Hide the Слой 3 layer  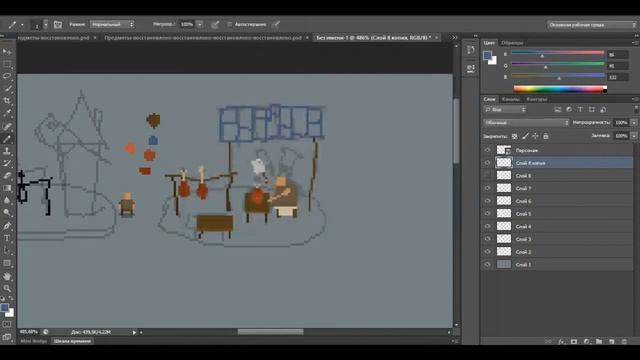(487, 239)
